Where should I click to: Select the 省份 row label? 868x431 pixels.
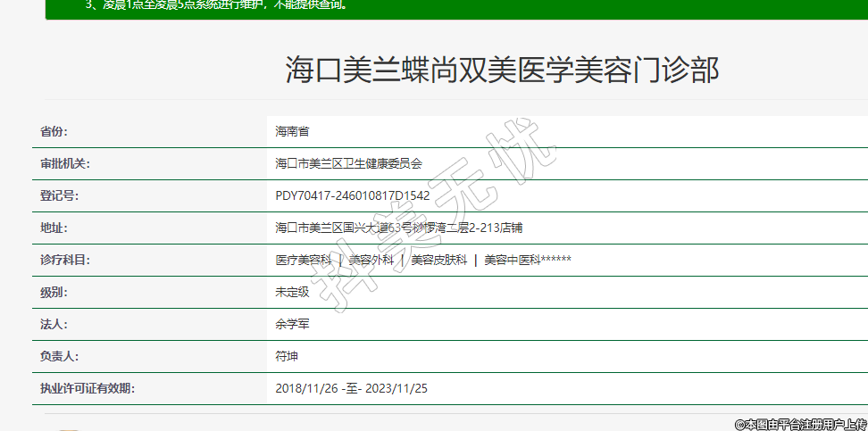[54, 132]
